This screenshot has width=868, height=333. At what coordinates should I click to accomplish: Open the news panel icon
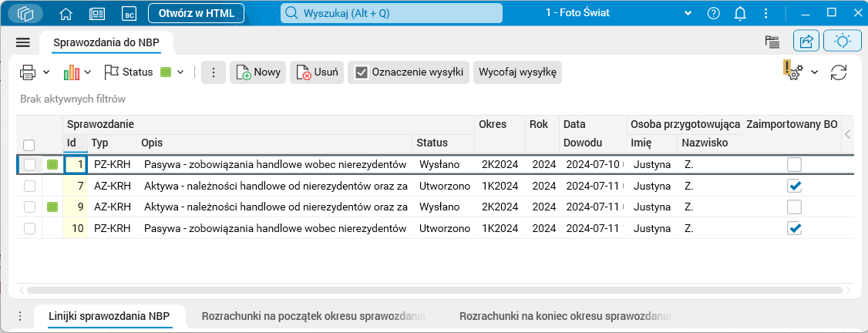(97, 13)
